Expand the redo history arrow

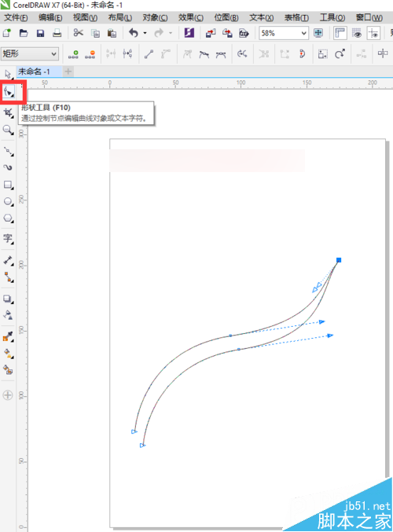(x=171, y=33)
